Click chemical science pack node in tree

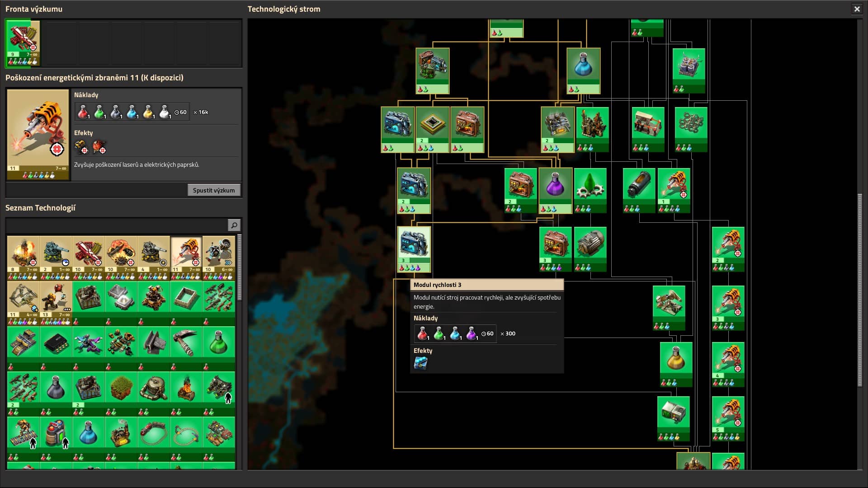(x=584, y=71)
